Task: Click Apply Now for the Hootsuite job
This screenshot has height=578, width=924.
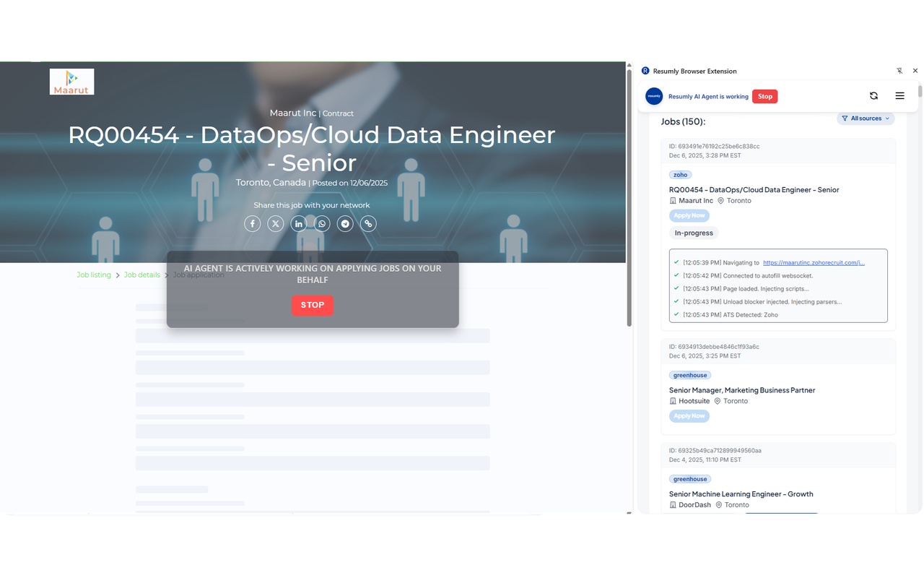Action: click(x=689, y=416)
